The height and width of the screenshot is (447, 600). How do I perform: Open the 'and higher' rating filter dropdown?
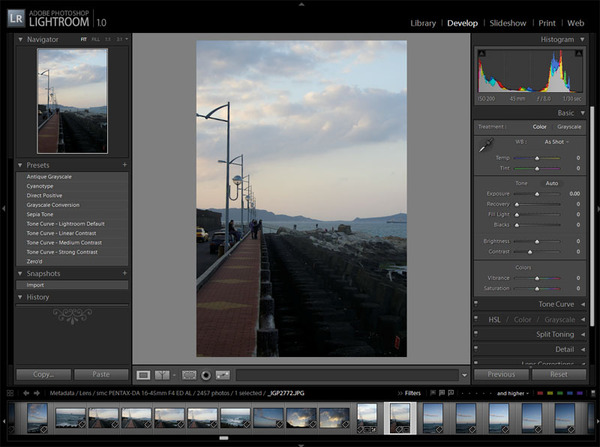513,393
